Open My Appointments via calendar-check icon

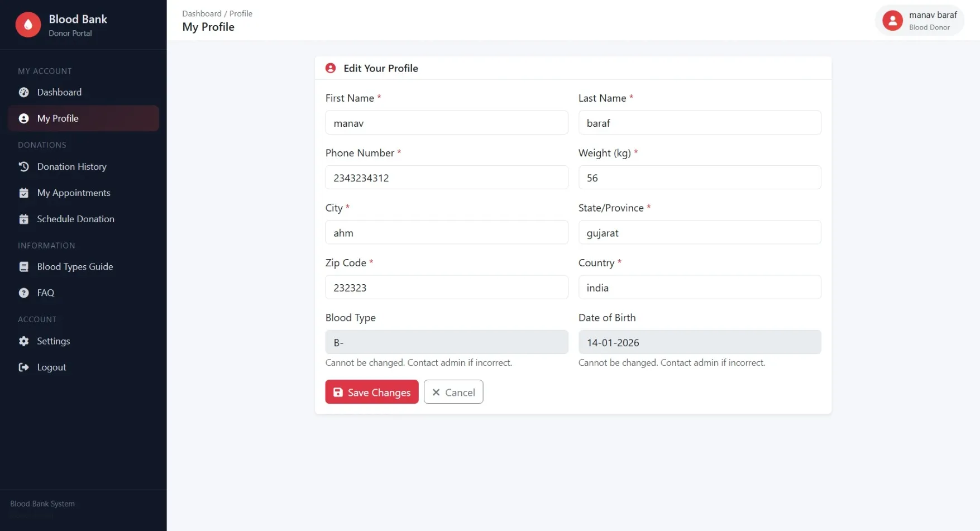tap(23, 193)
